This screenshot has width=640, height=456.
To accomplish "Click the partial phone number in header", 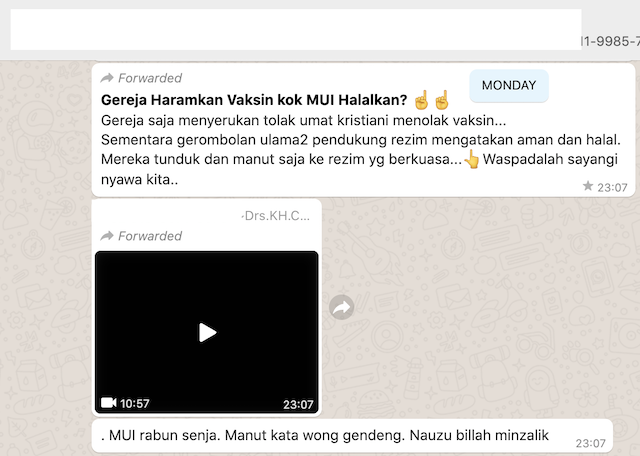I will click(x=611, y=41).
